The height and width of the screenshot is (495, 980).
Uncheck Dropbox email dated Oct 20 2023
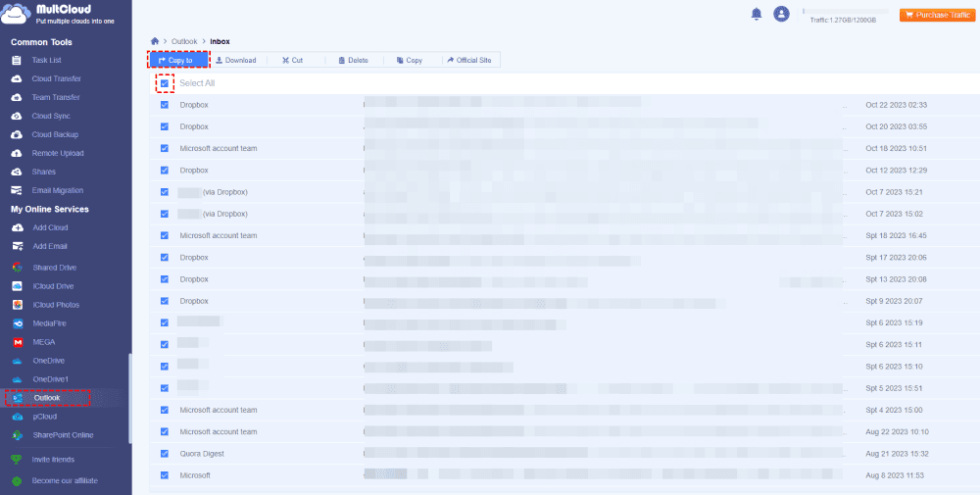coord(165,126)
